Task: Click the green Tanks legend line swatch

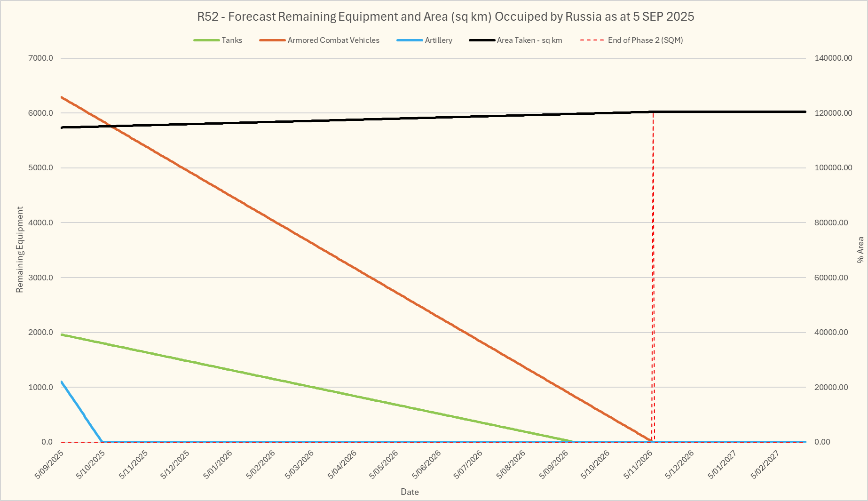Action: [x=206, y=40]
